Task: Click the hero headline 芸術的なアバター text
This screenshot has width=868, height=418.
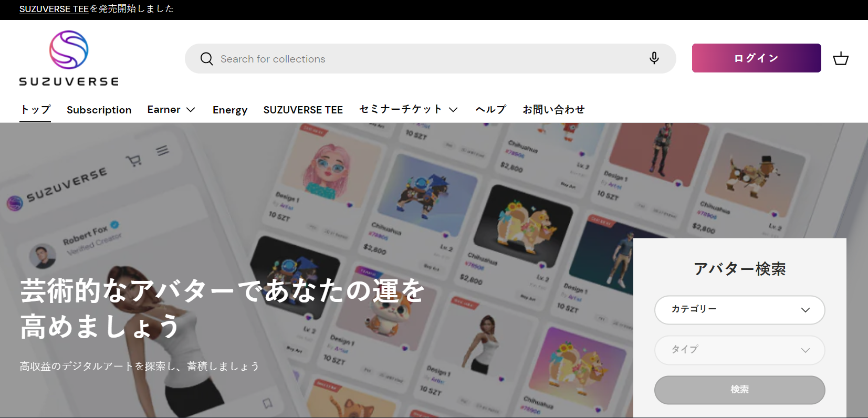Action: click(x=222, y=308)
